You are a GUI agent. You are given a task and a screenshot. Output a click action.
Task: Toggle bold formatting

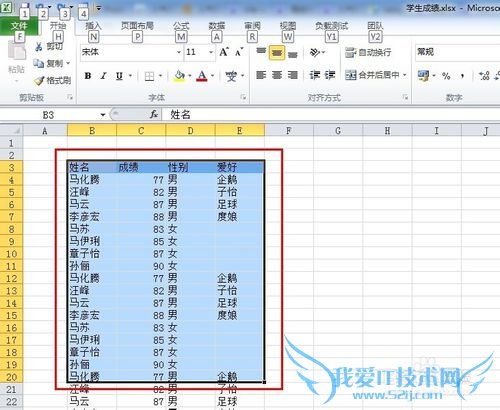(x=88, y=76)
